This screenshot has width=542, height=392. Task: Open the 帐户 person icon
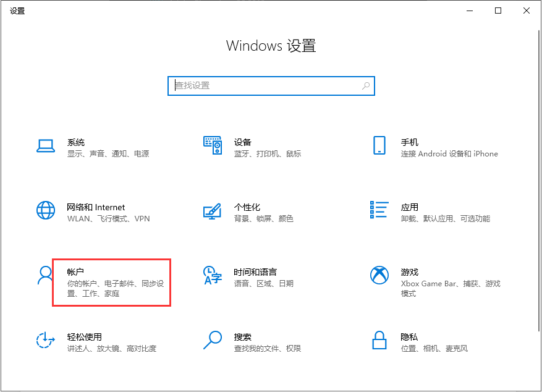[45, 275]
